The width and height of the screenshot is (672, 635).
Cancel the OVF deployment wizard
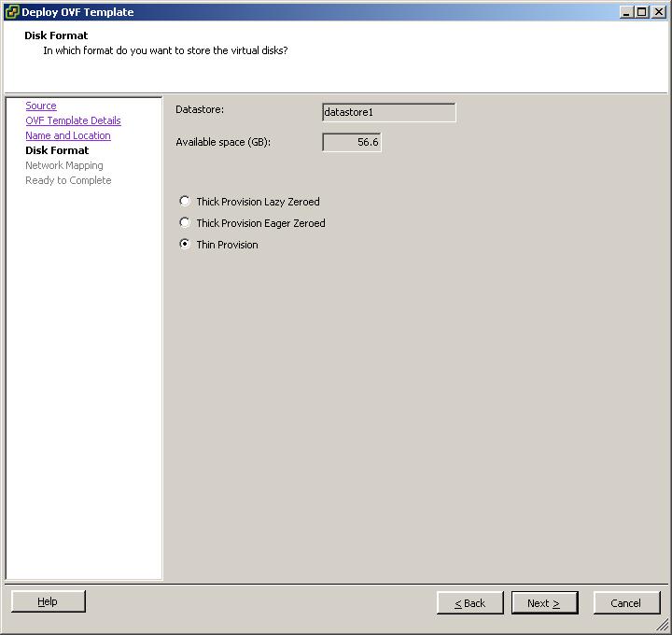pos(626,603)
